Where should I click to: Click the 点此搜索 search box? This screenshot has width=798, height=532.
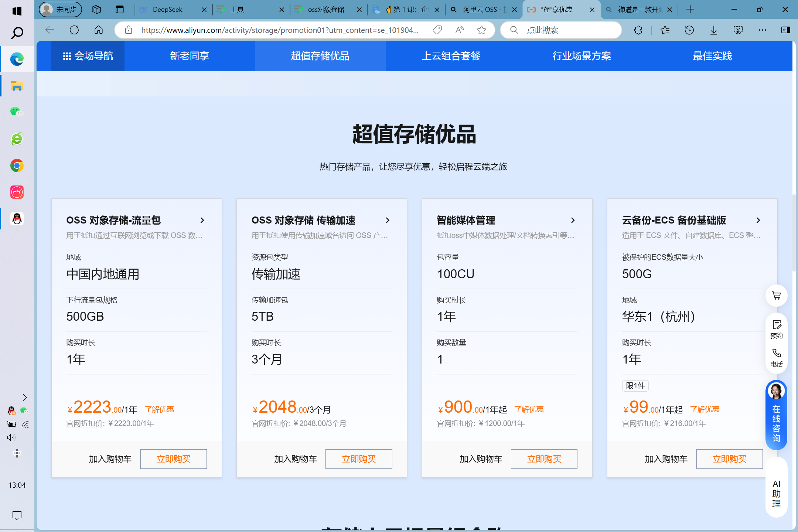(x=562, y=30)
